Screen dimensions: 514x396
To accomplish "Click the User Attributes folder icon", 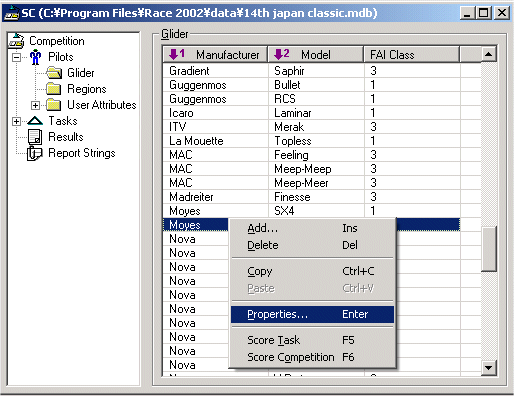I will tap(54, 105).
